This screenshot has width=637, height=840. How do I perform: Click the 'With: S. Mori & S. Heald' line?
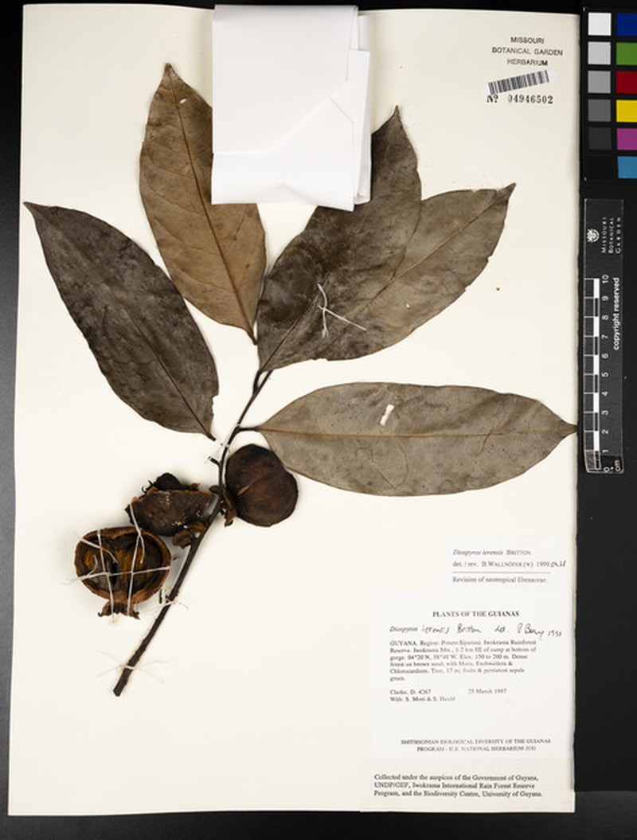pos(423,698)
